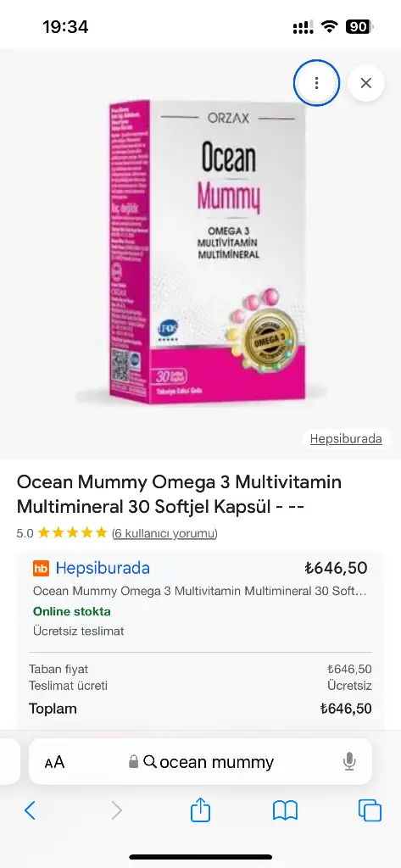Image resolution: width=401 pixels, height=868 pixels.
Task: Open the three-dot more options menu
Action: (x=316, y=83)
